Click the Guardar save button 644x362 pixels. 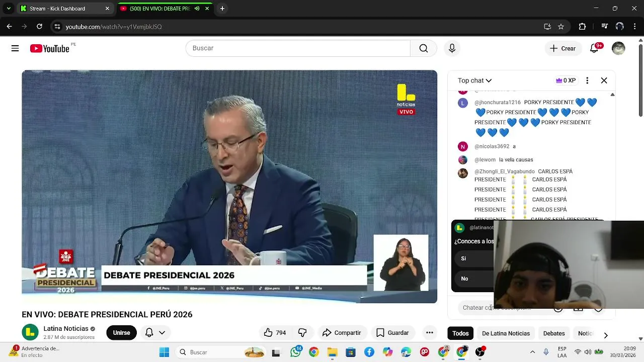pos(392,333)
